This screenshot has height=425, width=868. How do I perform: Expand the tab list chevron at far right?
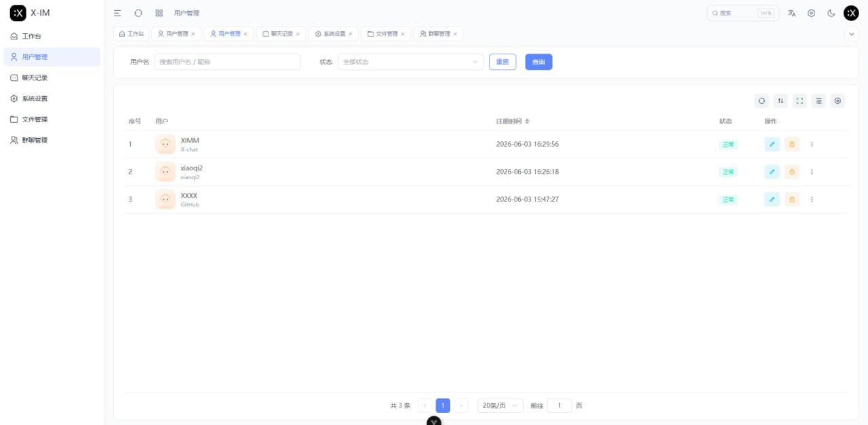tap(852, 34)
